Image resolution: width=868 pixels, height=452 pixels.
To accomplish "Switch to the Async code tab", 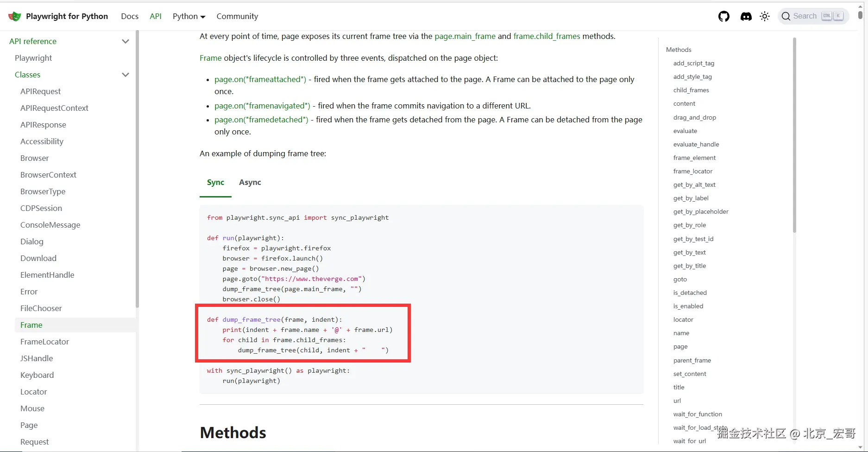I will (x=250, y=183).
